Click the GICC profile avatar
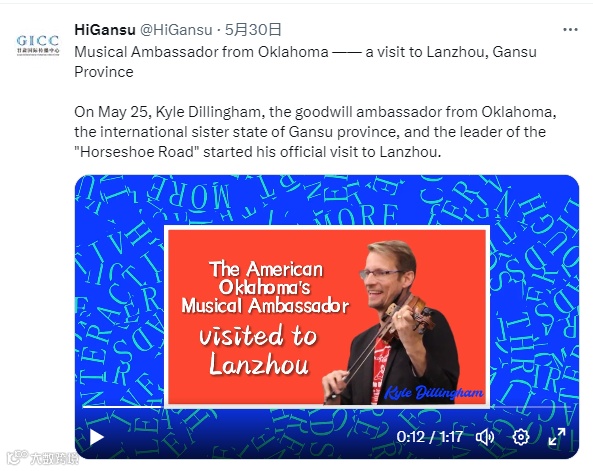Image resolution: width=593 pixels, height=471 pixels. 38,45
